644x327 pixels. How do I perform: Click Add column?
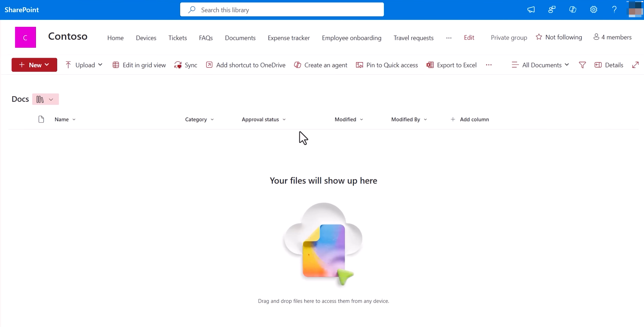coord(469,119)
